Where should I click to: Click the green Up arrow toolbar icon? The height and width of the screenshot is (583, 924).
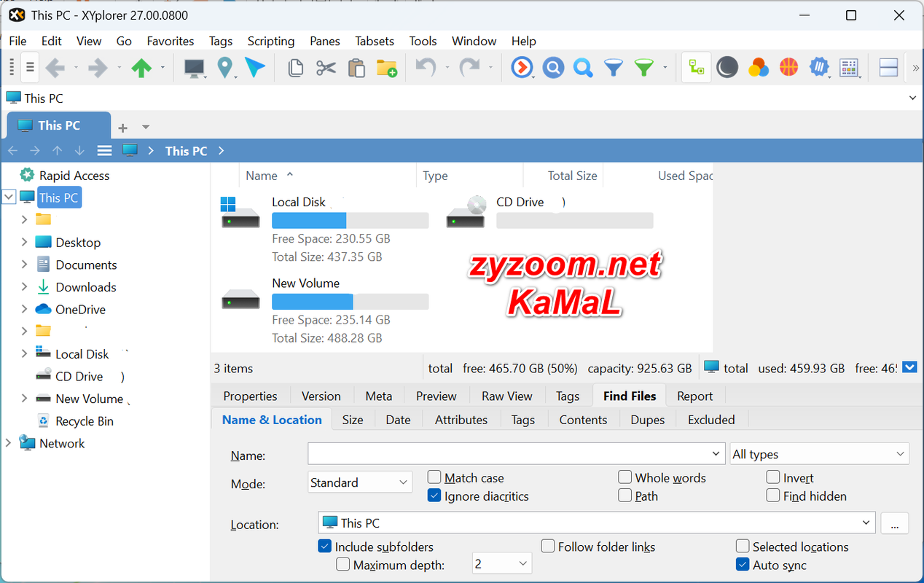[141, 69]
